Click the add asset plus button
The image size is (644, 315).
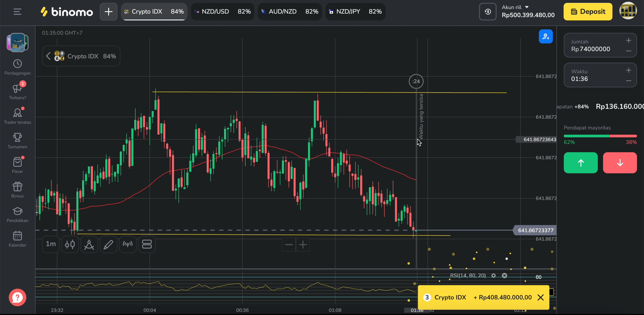pos(108,11)
